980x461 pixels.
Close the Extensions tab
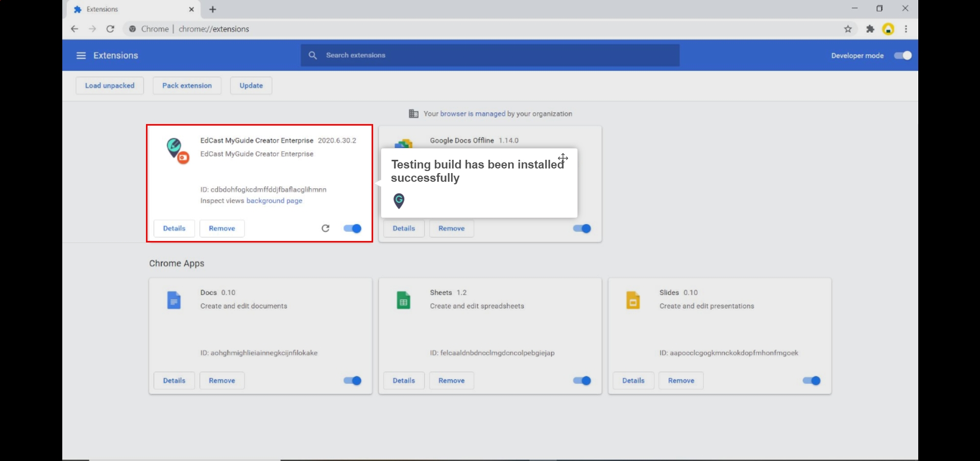(191, 9)
